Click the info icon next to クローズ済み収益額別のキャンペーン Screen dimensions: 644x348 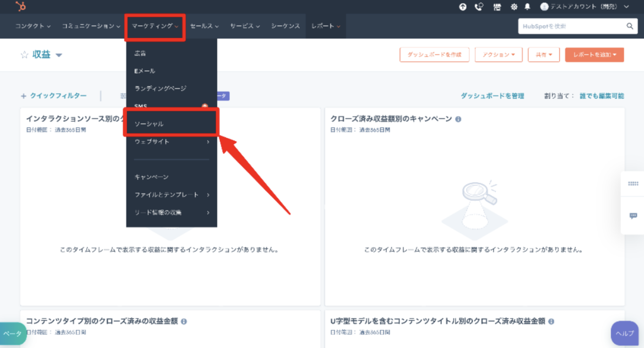pos(458,118)
